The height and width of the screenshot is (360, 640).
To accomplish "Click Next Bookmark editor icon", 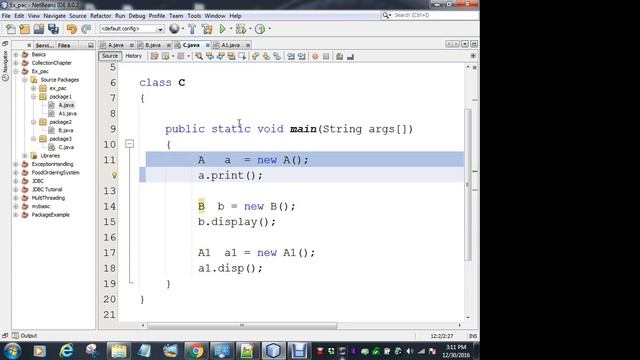I will point(266,56).
